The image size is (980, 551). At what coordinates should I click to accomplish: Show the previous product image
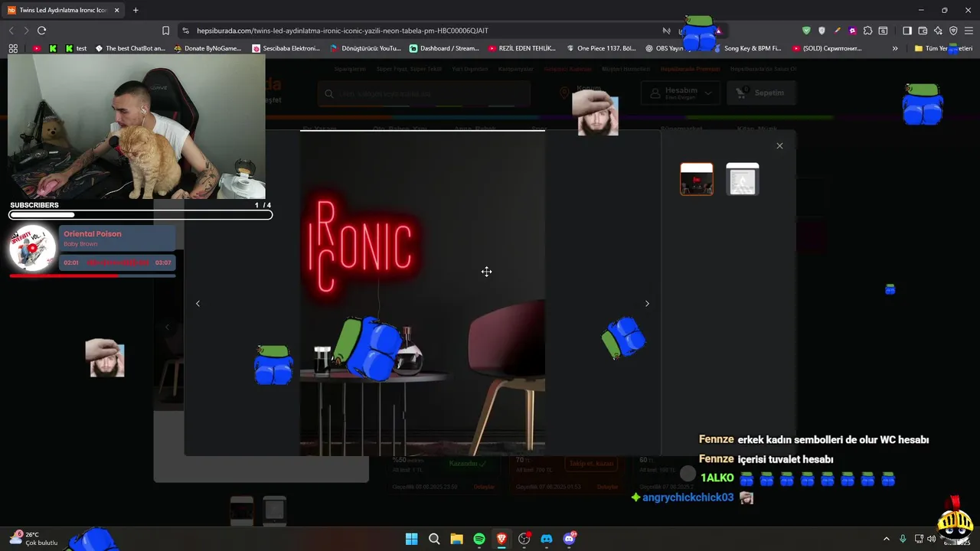[x=198, y=304]
